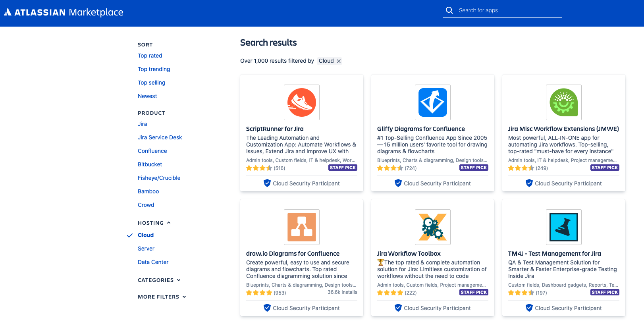The width and height of the screenshot is (644, 322).
Task: Click JMWE's Admin tools category line
Action: (x=563, y=160)
